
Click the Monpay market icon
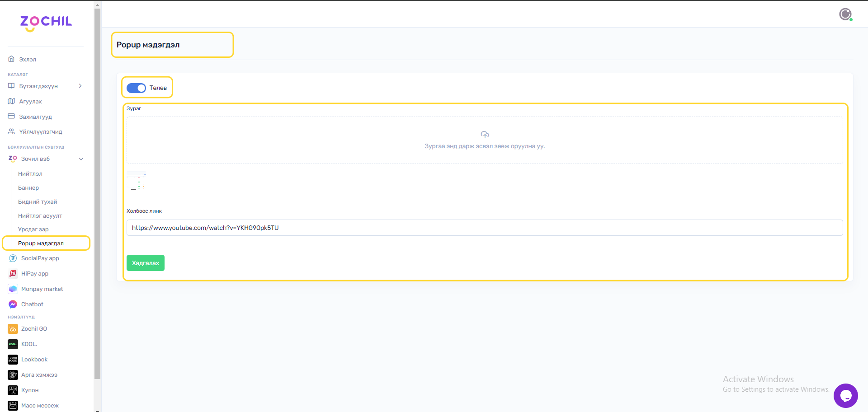[13, 289]
